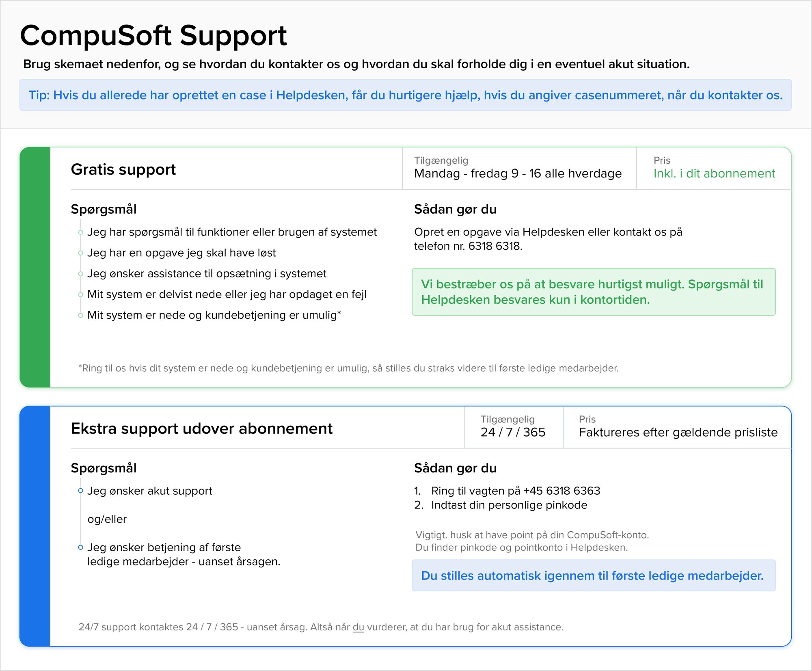Click the Ekstra support udover abonnement heading
This screenshot has height=671, width=812.
point(201,429)
